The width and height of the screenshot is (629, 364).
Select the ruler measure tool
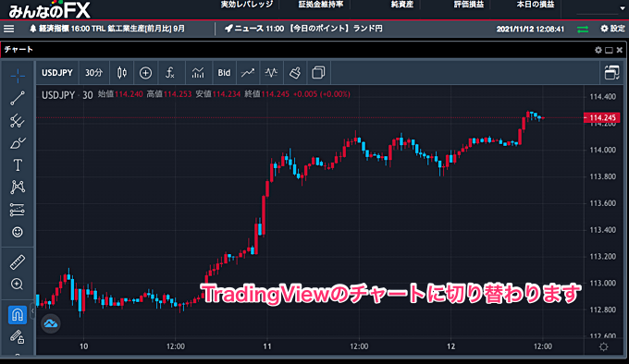pos(18,261)
